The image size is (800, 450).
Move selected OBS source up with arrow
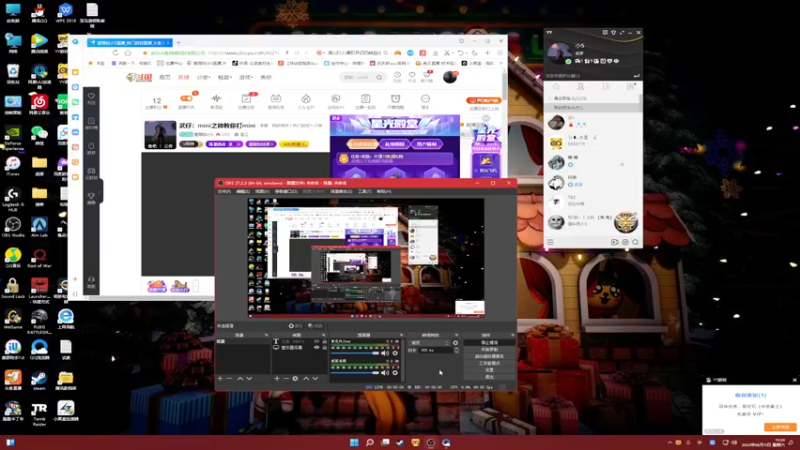[306, 379]
